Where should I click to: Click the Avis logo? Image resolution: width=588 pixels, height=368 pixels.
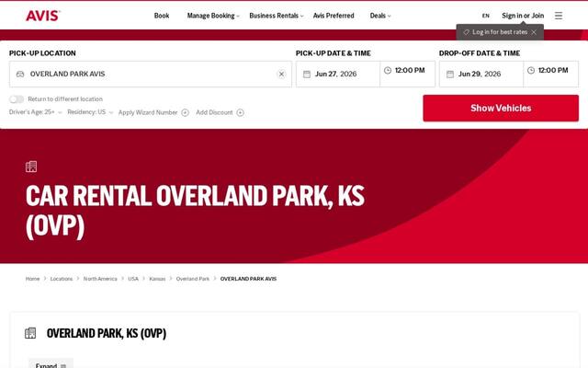click(43, 16)
